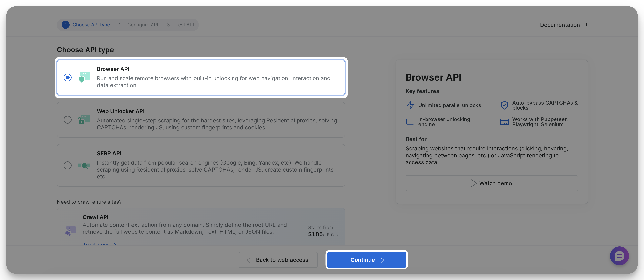Viewport: 644px width, 280px height.
Task: Choose the SERP API radio button
Action: click(x=68, y=165)
